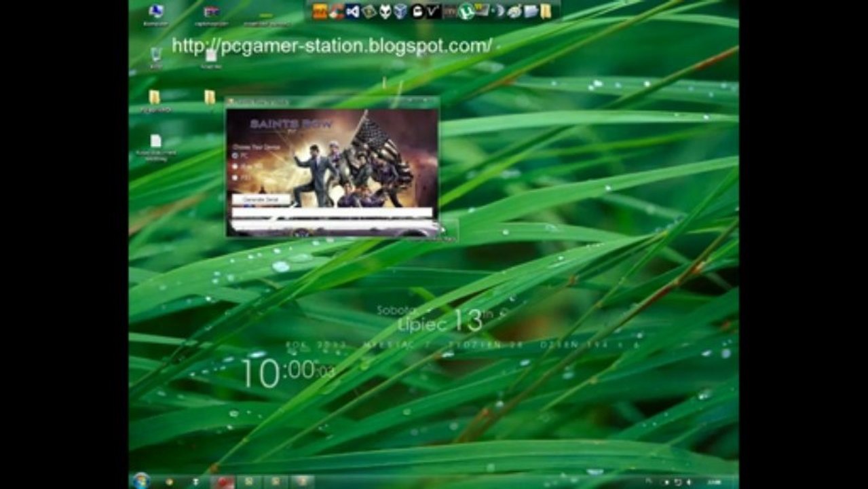Open the yellow folder icon in the dock
The image size is (868, 489).
click(545, 12)
